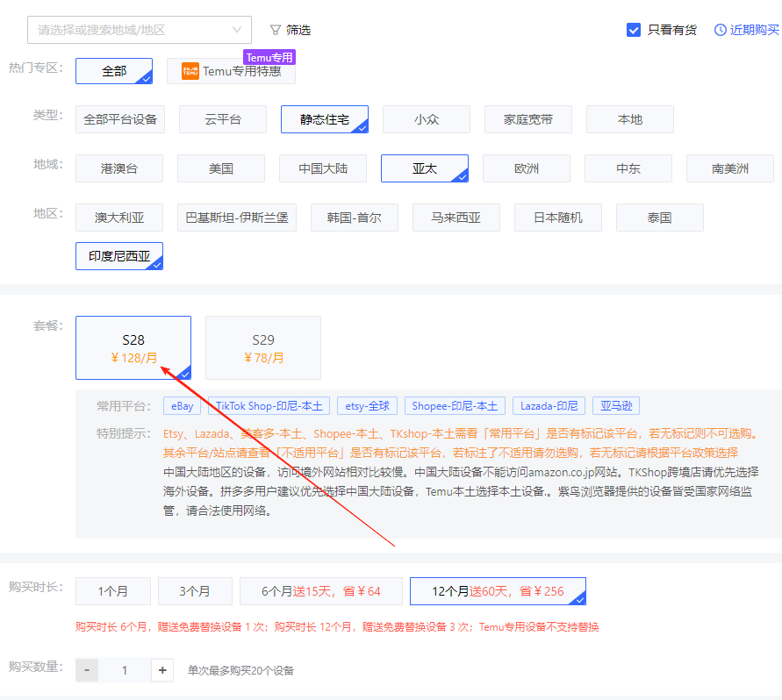The height and width of the screenshot is (700, 782).
Task: Select 欧洲 region
Action: [526, 168]
